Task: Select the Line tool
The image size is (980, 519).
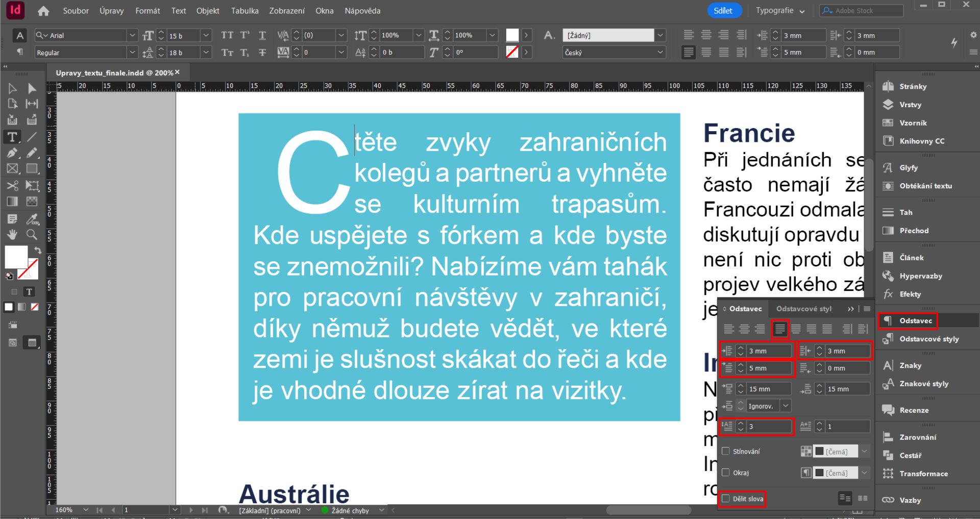Action: coord(32,137)
